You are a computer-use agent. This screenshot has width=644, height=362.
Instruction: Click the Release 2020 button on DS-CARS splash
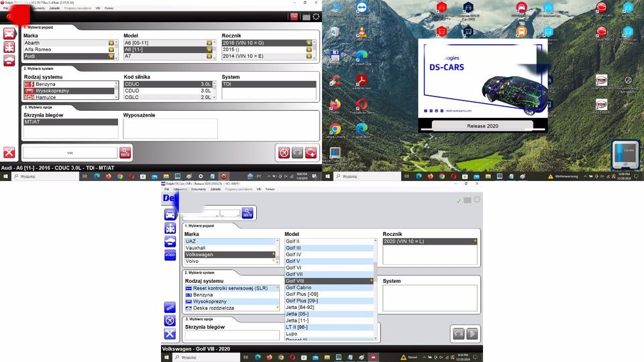(482, 126)
